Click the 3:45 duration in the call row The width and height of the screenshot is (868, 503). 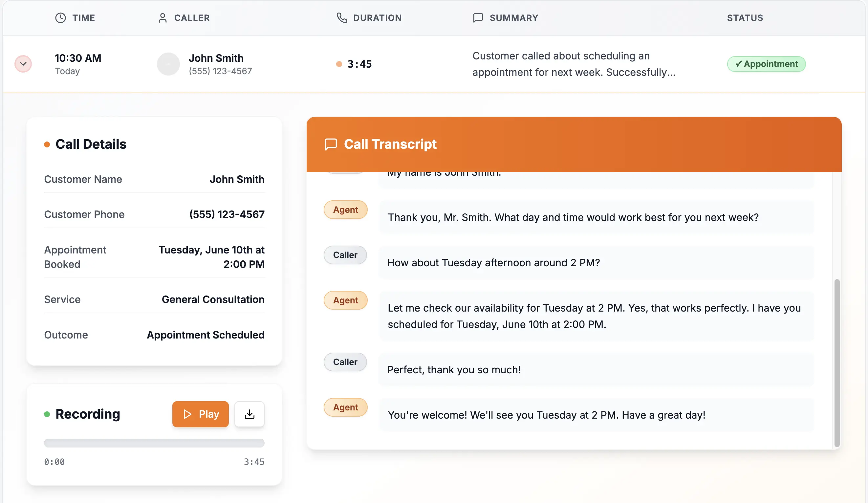[x=359, y=64]
